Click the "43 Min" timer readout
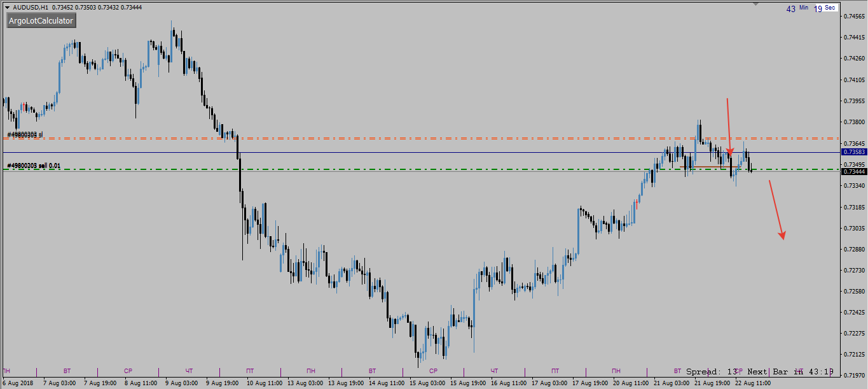Viewport: 868px width, 389px height. click(797, 8)
